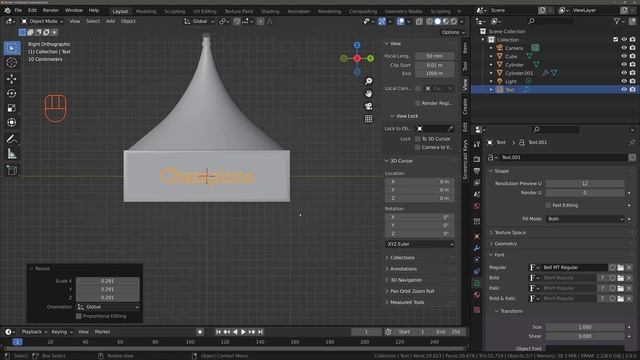
Task: Enable Proportional Editing checkbox in Resize panel
Action: click(79, 316)
